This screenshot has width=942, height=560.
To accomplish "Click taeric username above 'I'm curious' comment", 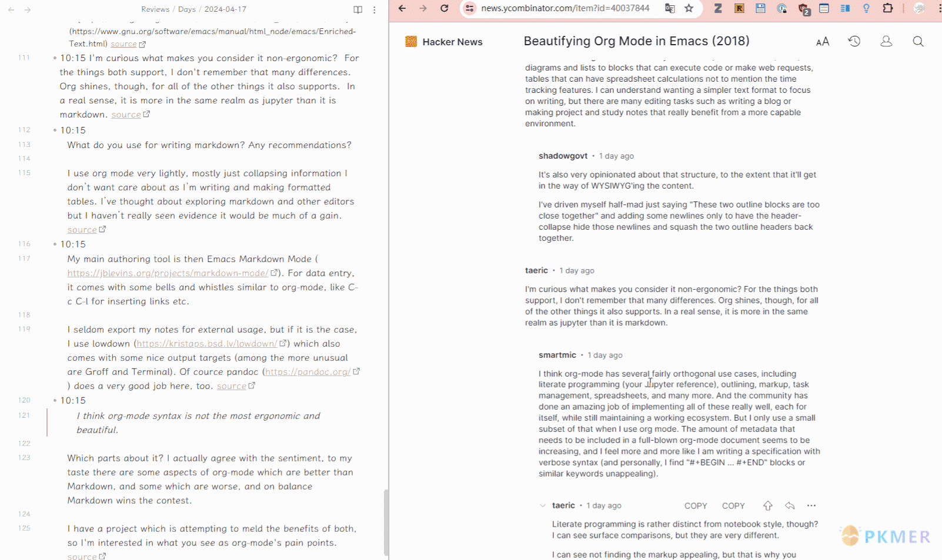I will click(x=536, y=270).
